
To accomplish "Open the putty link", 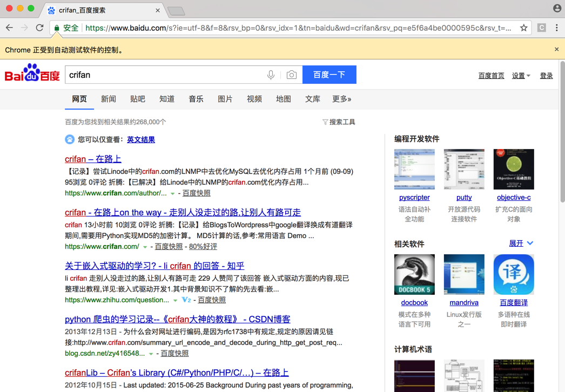I will click(464, 198).
